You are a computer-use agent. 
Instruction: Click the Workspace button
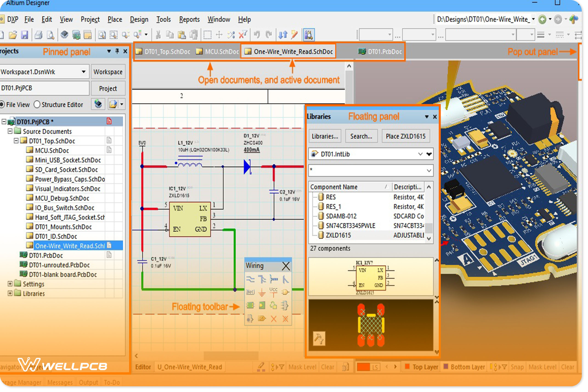(108, 72)
